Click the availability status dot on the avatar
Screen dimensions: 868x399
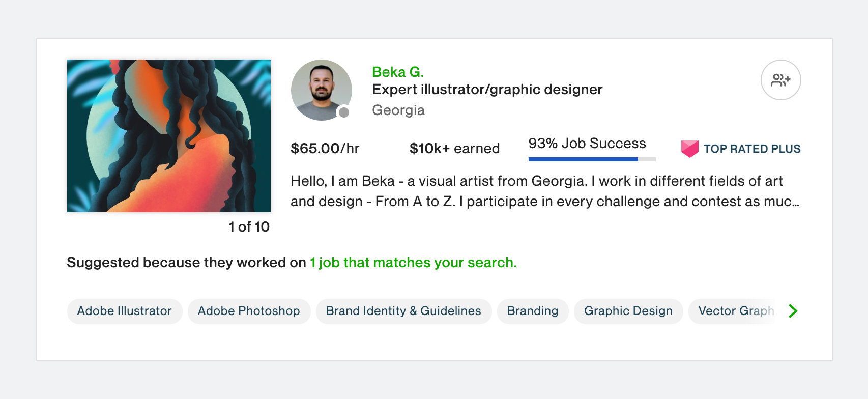[344, 111]
